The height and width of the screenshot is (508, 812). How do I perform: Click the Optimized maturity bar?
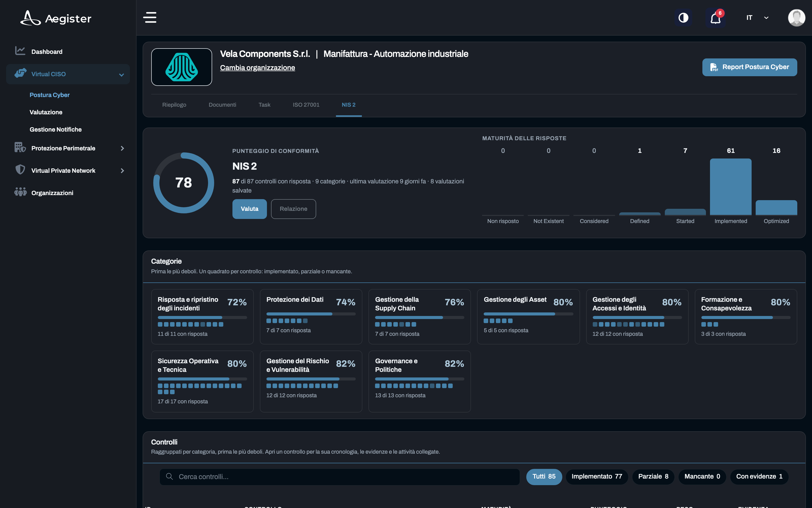point(776,208)
